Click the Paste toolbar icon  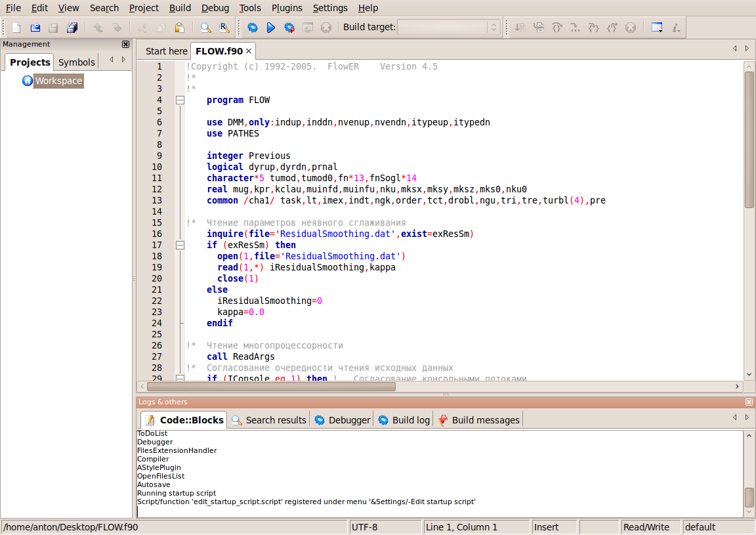tap(179, 28)
